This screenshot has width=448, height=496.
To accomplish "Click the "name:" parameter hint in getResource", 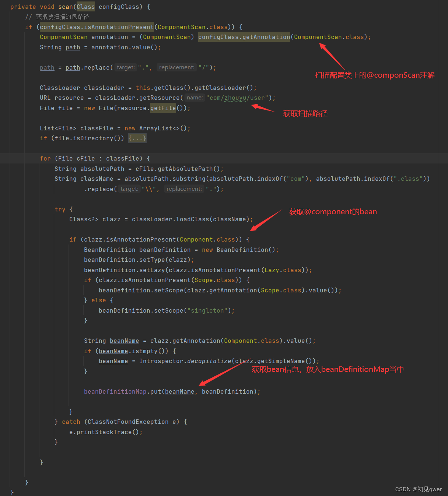I will pyautogui.click(x=195, y=98).
